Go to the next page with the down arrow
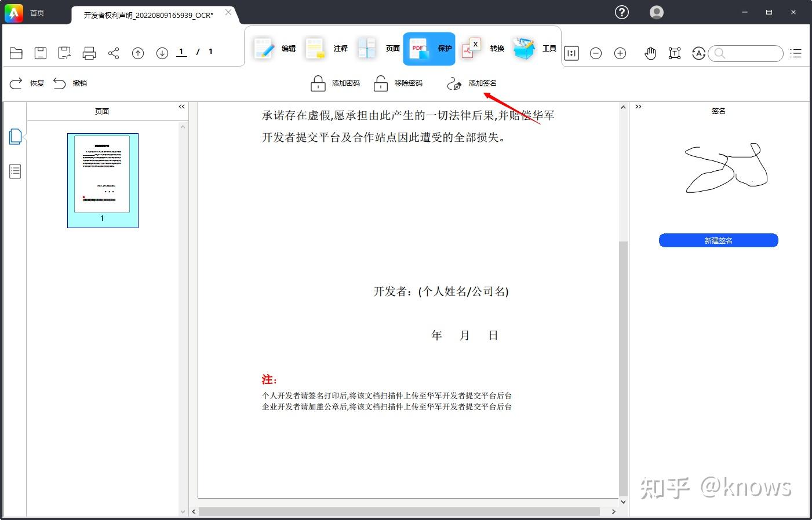 pos(162,53)
